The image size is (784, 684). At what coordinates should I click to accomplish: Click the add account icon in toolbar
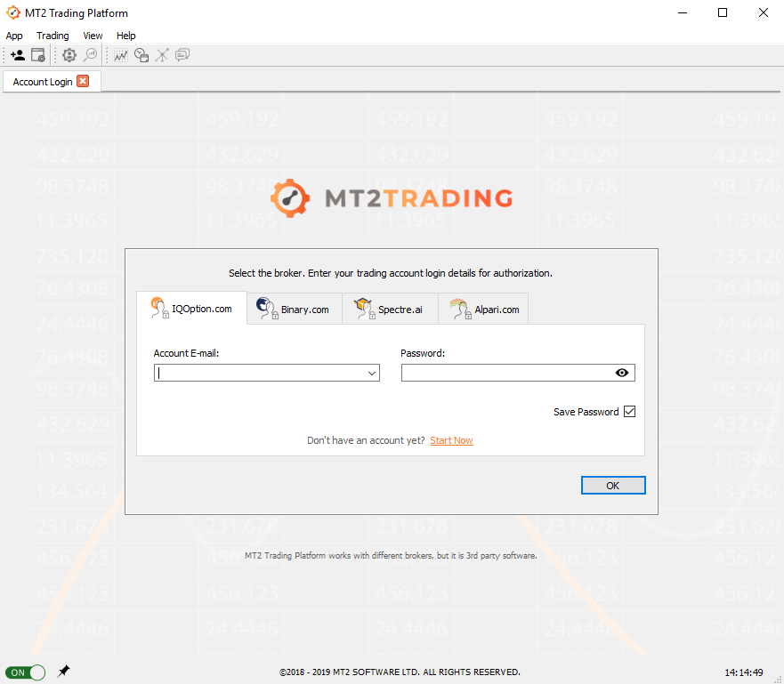click(18, 55)
